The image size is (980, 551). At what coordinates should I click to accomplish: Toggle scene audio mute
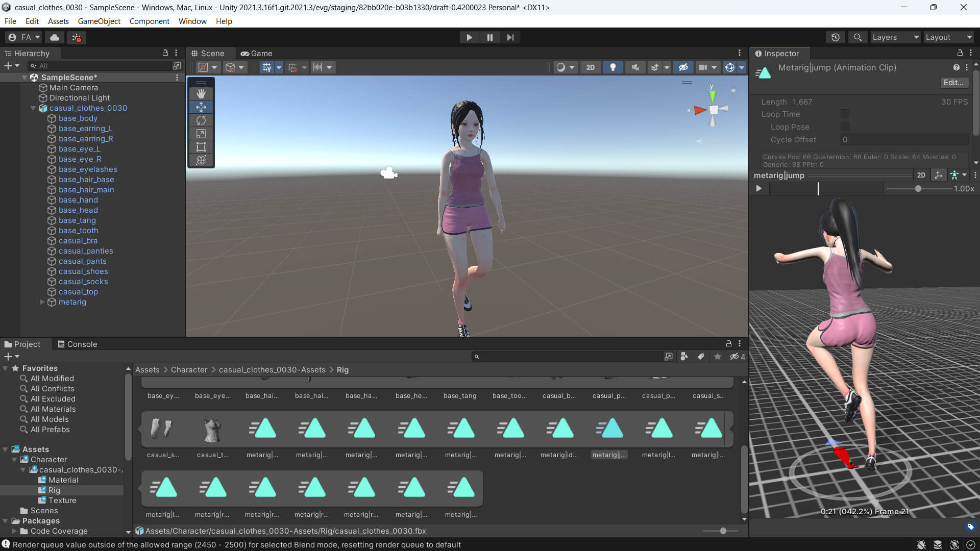point(635,67)
